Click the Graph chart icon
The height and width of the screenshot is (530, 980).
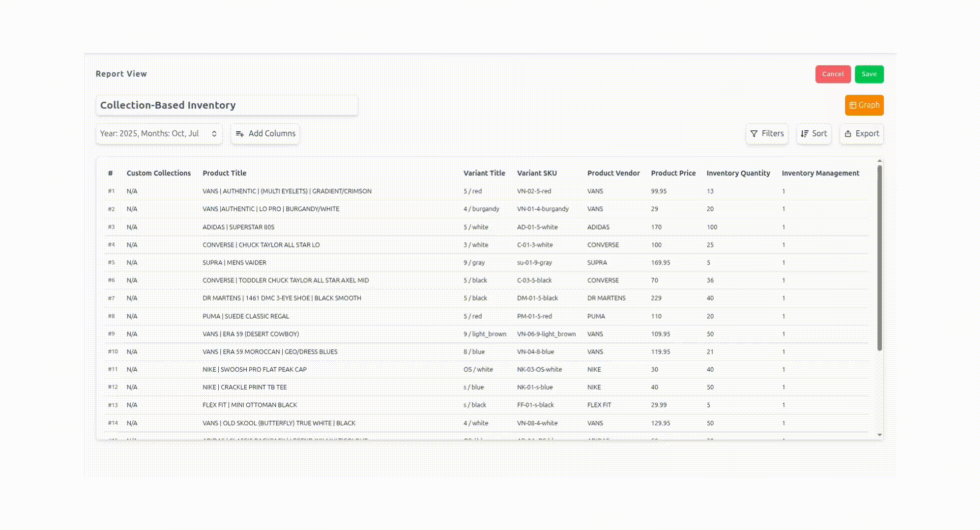[852, 105]
